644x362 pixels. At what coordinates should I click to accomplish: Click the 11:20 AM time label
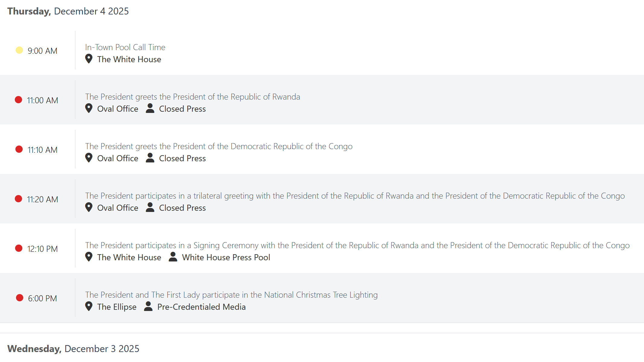tap(43, 199)
